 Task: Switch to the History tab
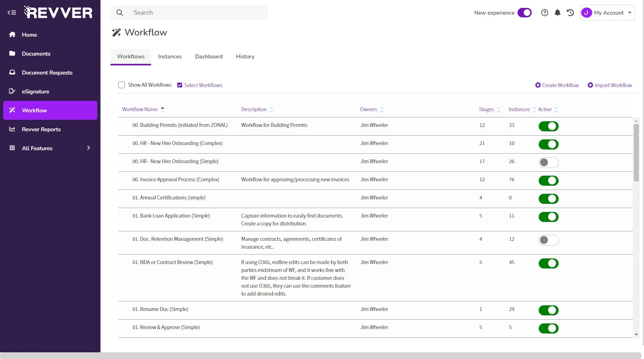[x=245, y=57]
